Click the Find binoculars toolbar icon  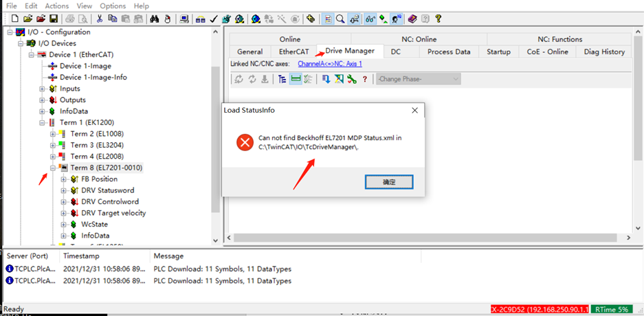[x=155, y=19]
